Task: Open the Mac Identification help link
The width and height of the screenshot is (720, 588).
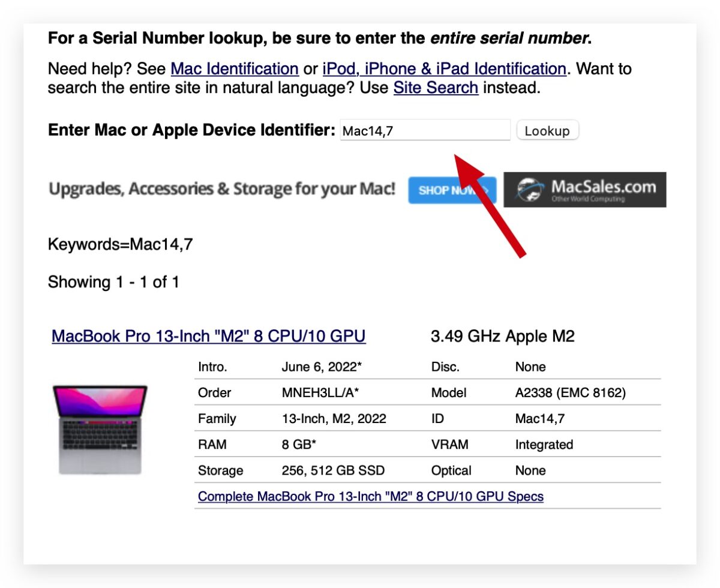Action: point(235,69)
